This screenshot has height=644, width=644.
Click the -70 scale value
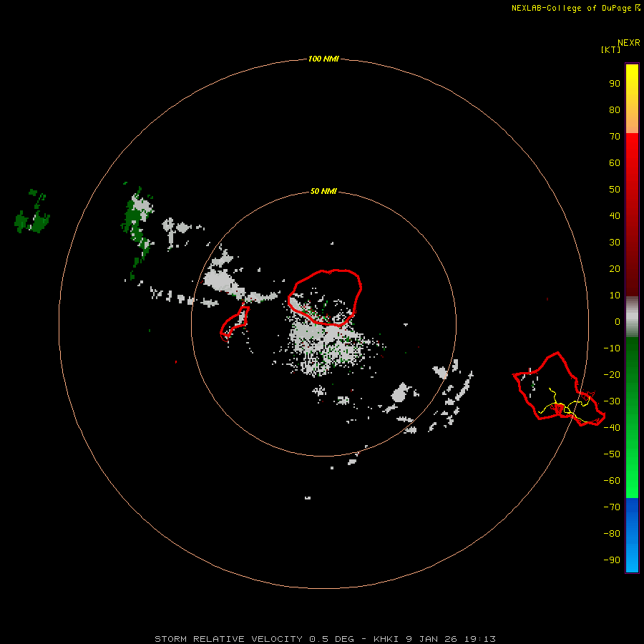[x=612, y=507]
